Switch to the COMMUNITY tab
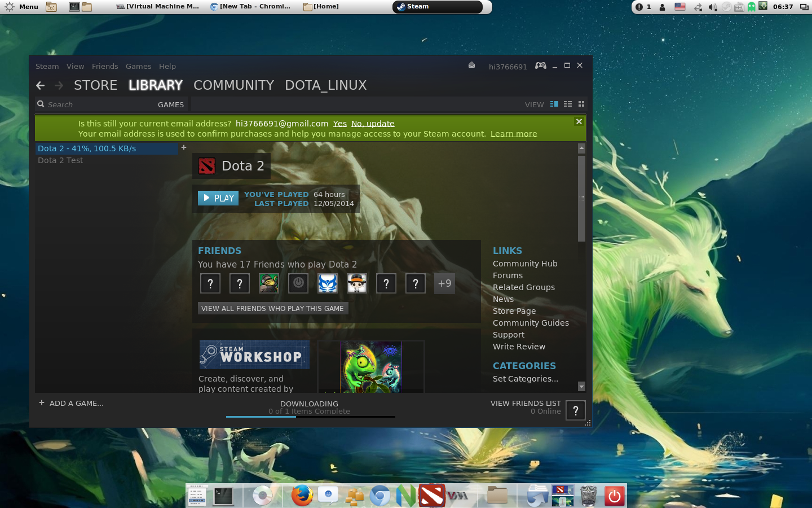Viewport: 812px width, 508px height. coord(234,85)
